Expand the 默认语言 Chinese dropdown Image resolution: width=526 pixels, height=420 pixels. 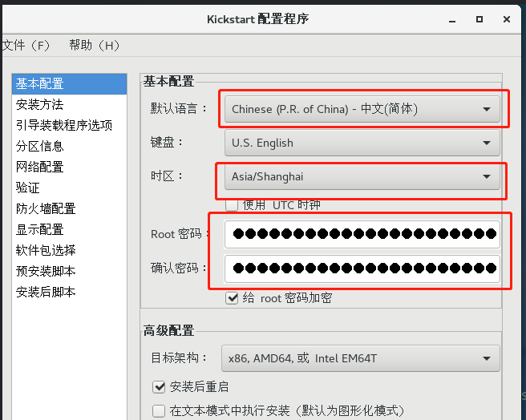pos(362,109)
